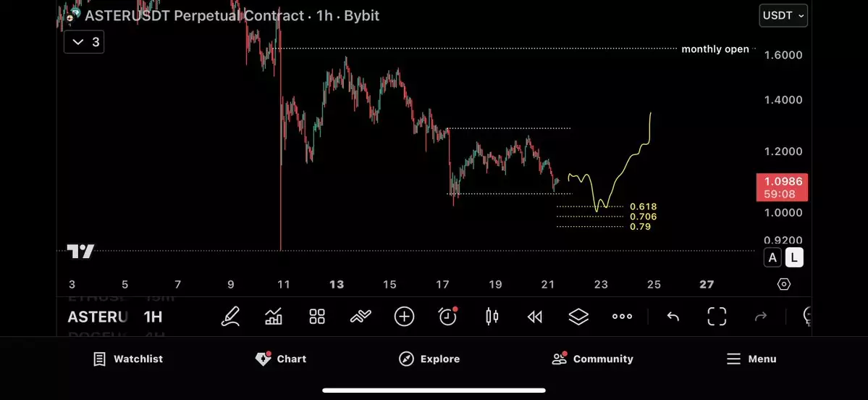The image size is (868, 400).
Task: Open the candlestick chart type selector
Action: (492, 317)
